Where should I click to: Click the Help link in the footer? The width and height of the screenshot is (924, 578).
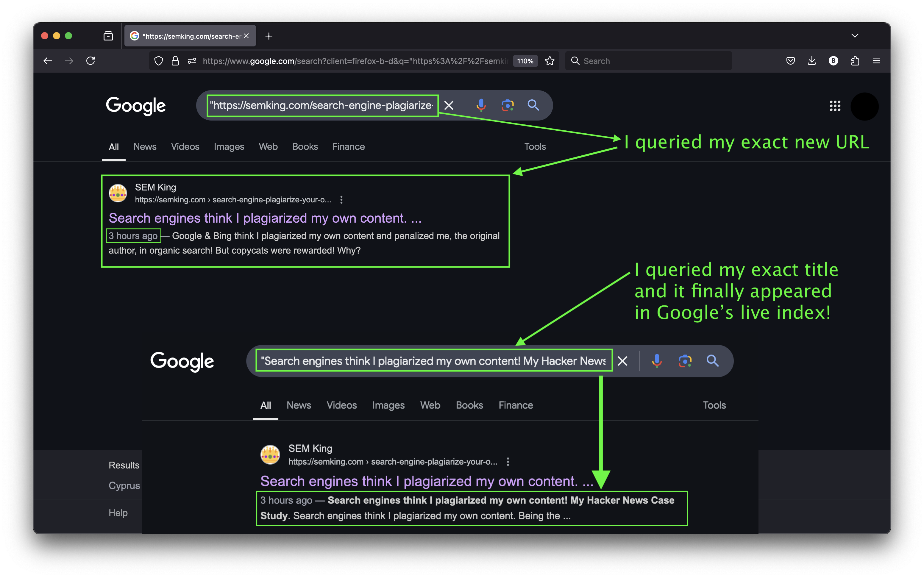[x=118, y=513]
